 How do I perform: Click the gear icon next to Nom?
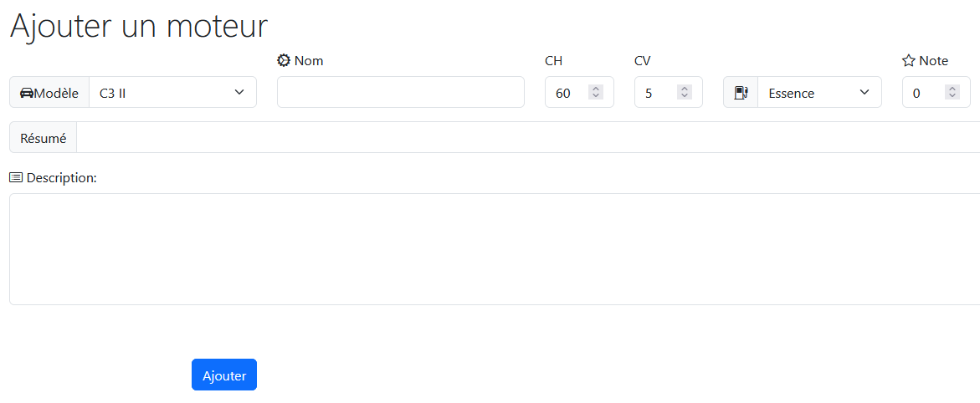tap(284, 60)
